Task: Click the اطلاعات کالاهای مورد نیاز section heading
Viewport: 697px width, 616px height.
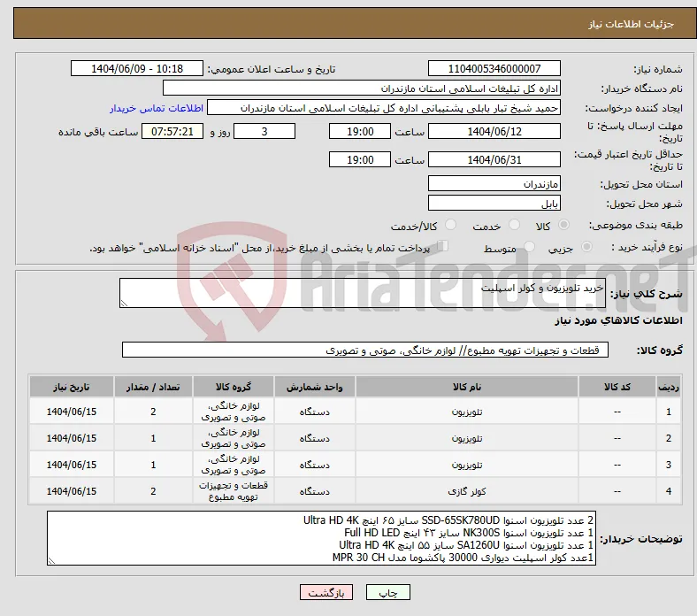Action: pyautogui.click(x=618, y=320)
